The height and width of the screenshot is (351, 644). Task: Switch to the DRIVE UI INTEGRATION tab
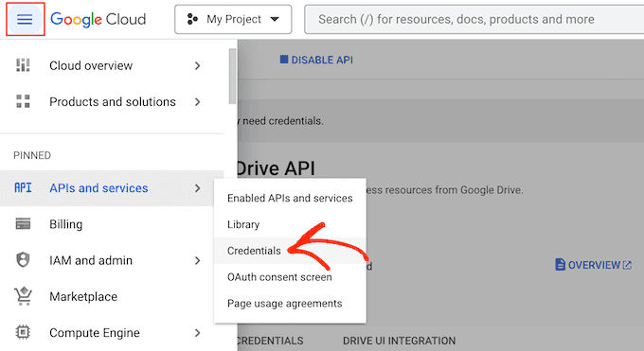tap(400, 341)
